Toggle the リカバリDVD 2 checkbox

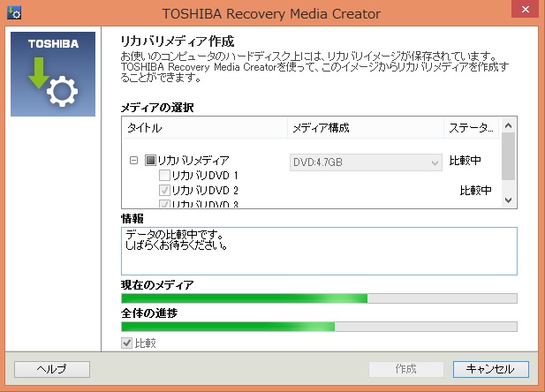tap(164, 191)
